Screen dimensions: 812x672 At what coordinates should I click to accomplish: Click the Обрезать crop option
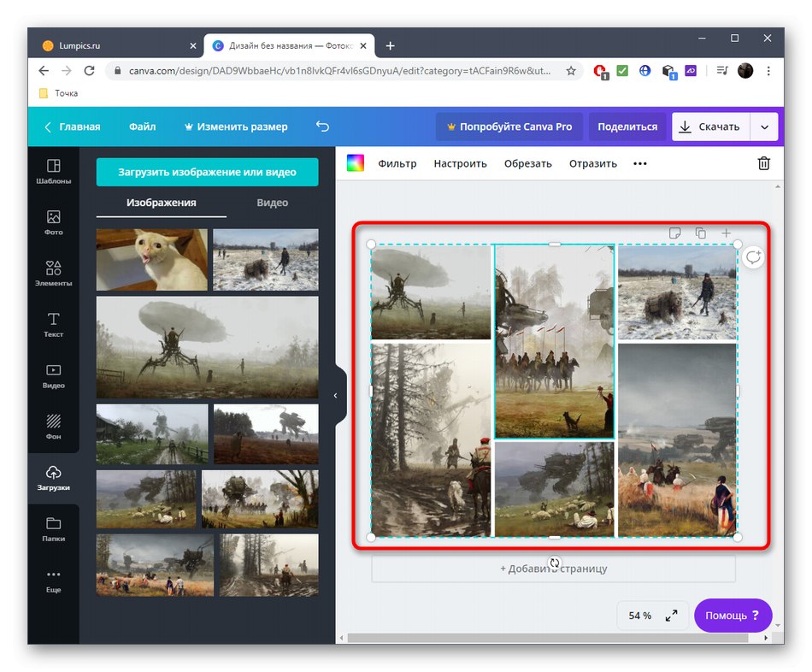(527, 164)
